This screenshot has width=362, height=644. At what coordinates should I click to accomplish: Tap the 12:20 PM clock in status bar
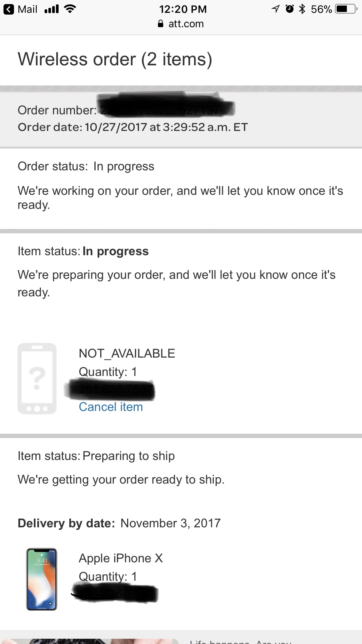pyautogui.click(x=183, y=9)
